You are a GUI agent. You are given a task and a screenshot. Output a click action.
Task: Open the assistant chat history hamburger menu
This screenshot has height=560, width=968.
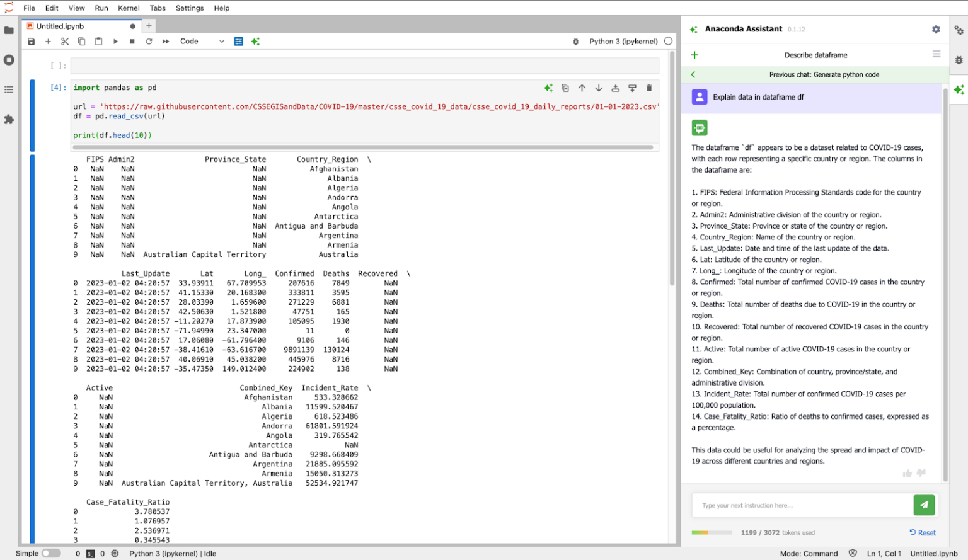coord(935,54)
